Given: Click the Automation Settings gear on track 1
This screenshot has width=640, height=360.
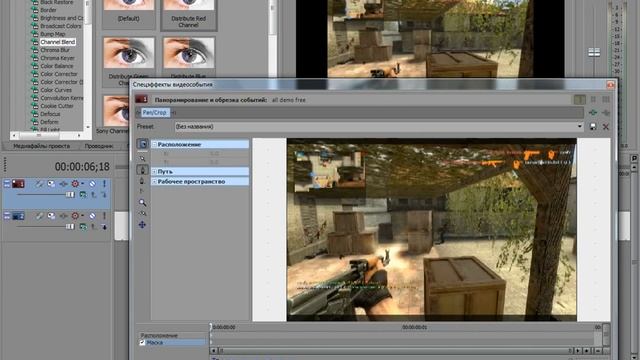Looking at the screenshot, I should coord(75,184).
